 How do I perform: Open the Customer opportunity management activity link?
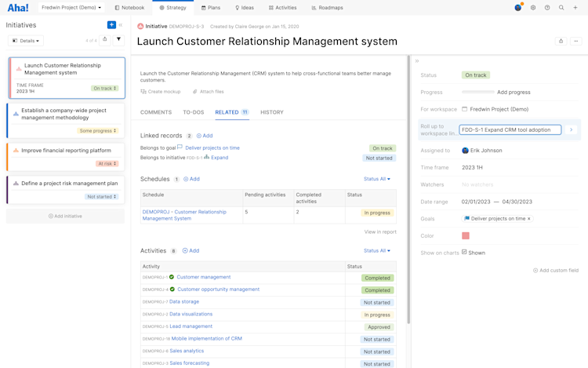tap(218, 290)
